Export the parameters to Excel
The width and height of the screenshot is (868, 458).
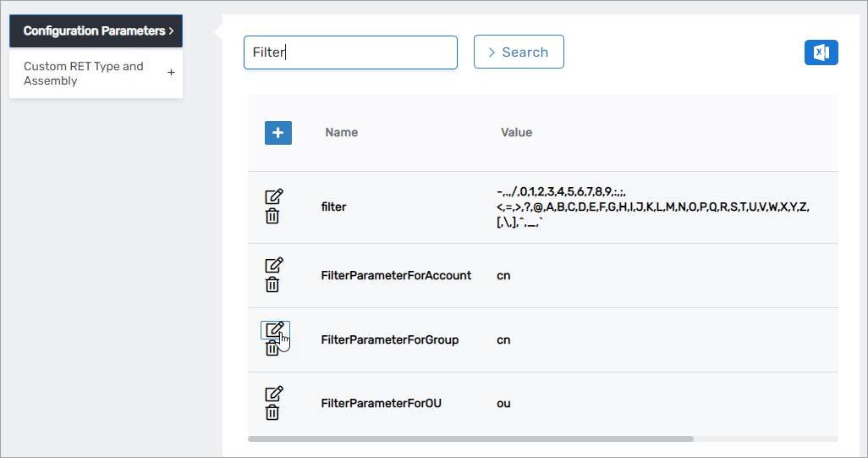pos(821,52)
